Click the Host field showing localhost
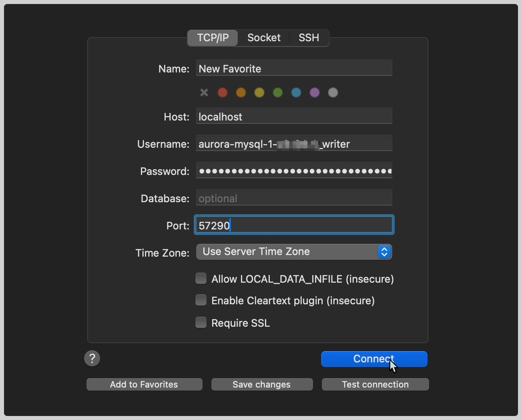This screenshot has height=420, width=522. tap(294, 117)
